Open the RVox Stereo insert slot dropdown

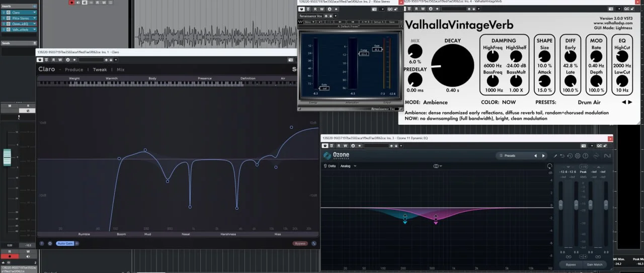(34, 18)
